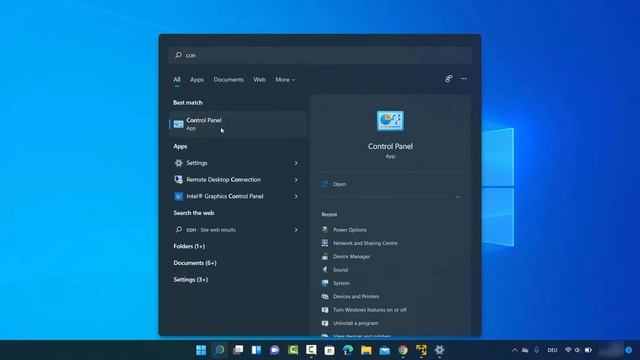
Task: Open the three-dots more options menu
Action: pyautogui.click(x=464, y=79)
